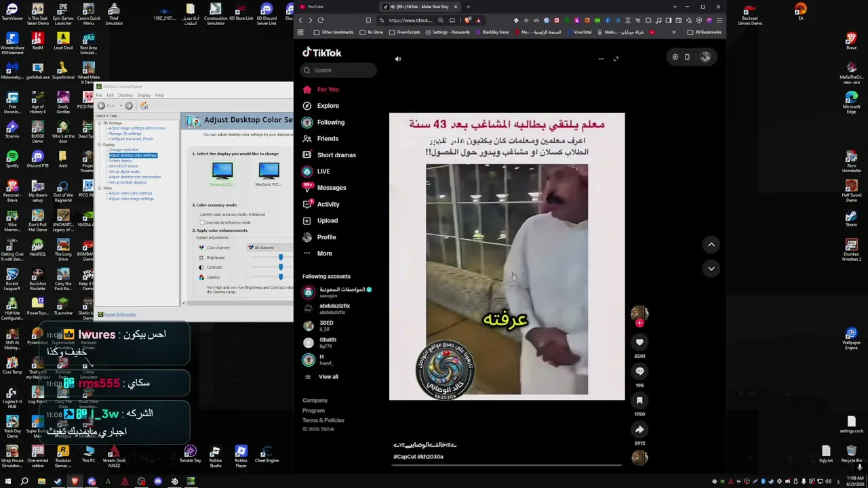Mute the TikTok video sound

398,59
